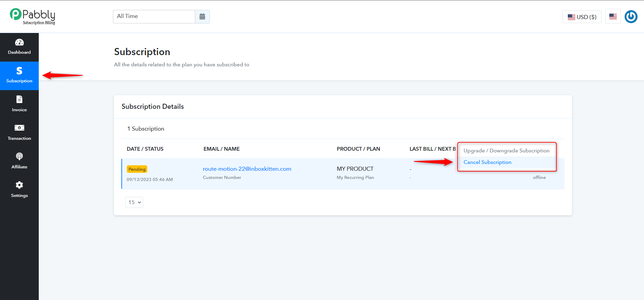Image resolution: width=644 pixels, height=300 pixels.
Task: Select the Subscription S icon in sidebar
Action: click(x=19, y=71)
